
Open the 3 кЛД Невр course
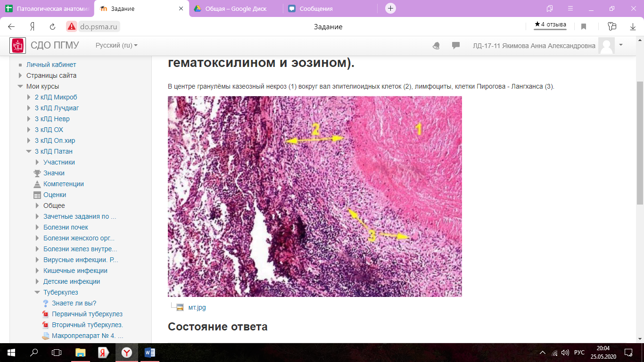[x=52, y=119]
